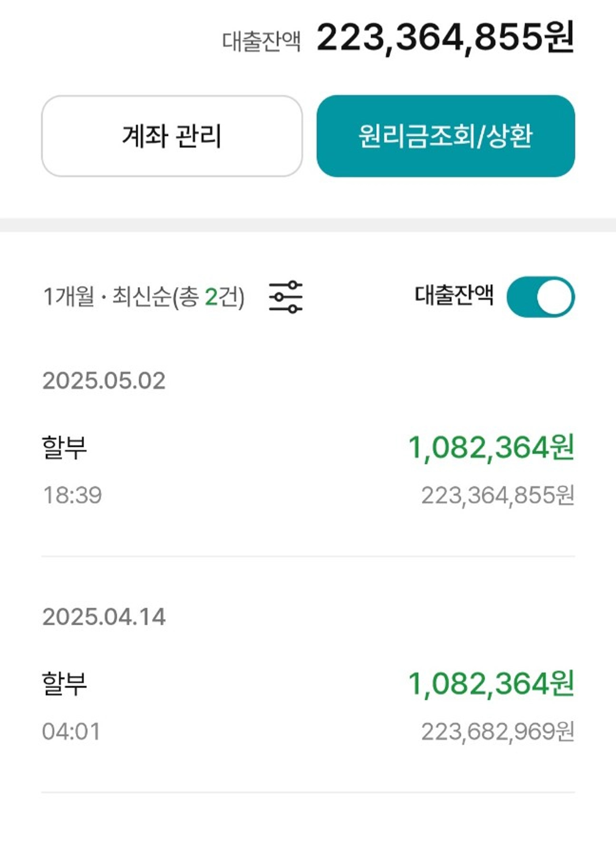The width and height of the screenshot is (616, 855).
Task: Open the filter settings sliders icon
Action: point(286,297)
